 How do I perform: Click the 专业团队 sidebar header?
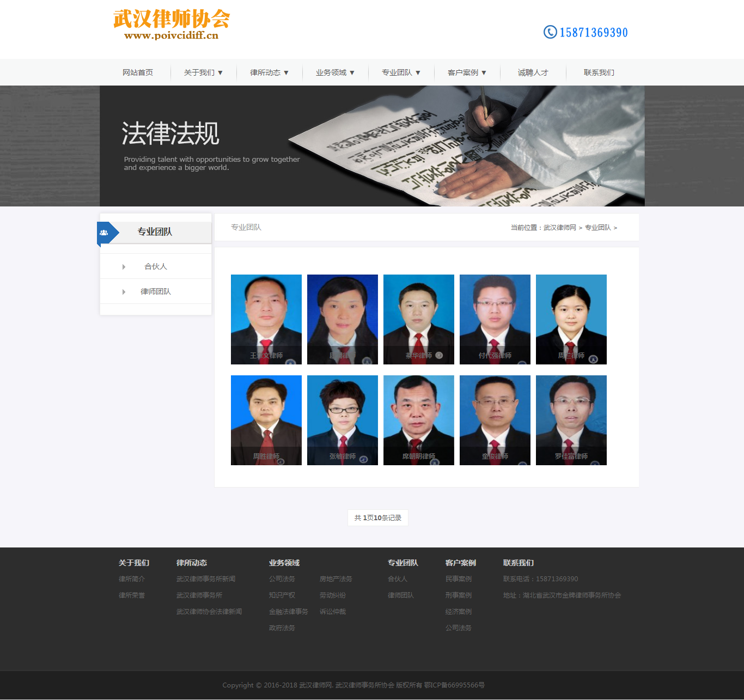pyautogui.click(x=155, y=232)
